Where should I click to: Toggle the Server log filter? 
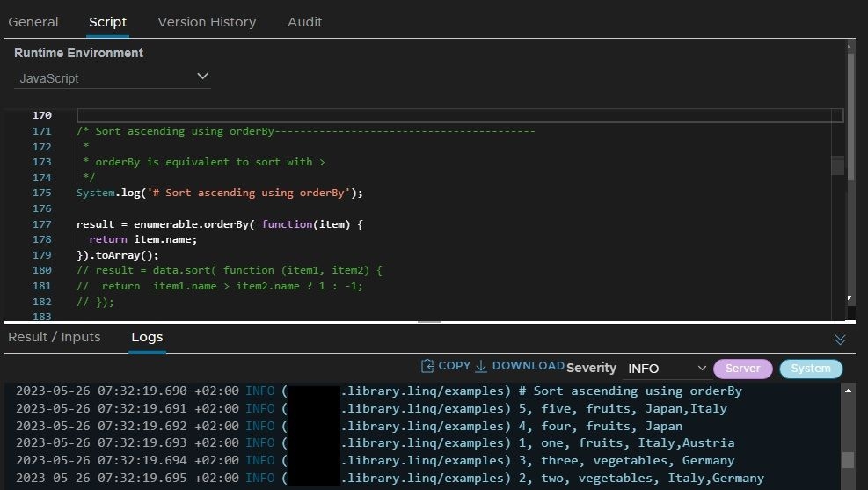(x=742, y=369)
